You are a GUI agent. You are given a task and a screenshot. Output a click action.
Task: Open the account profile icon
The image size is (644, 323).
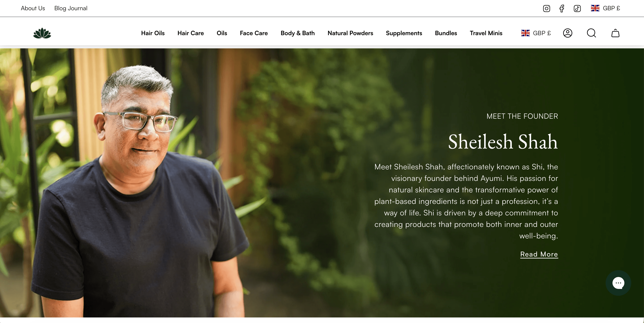coord(567,33)
